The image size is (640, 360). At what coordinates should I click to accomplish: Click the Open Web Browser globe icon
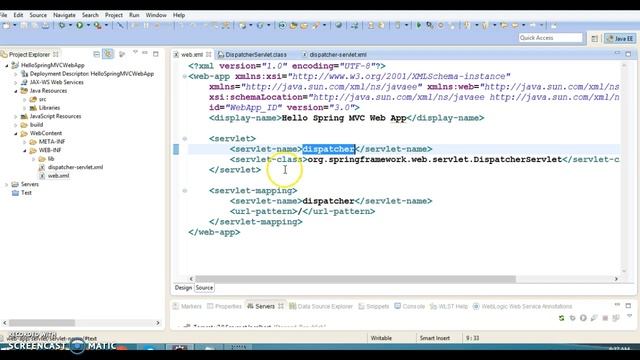(x=338, y=25)
